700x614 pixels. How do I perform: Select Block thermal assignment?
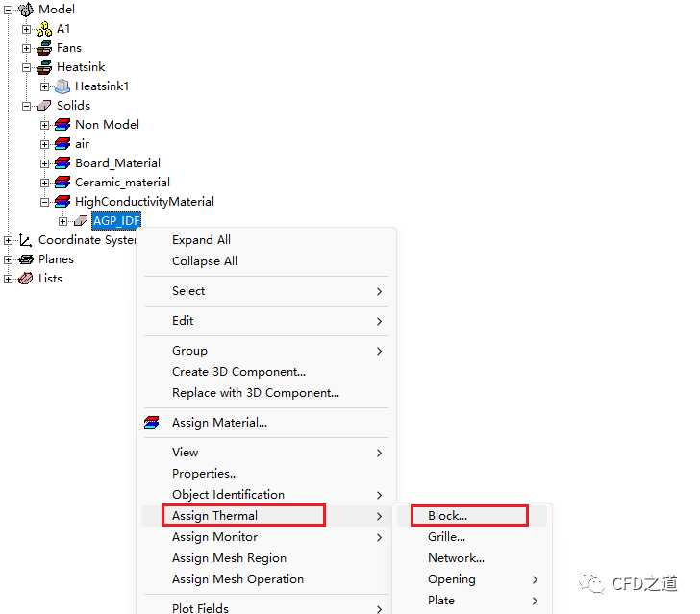(x=472, y=516)
